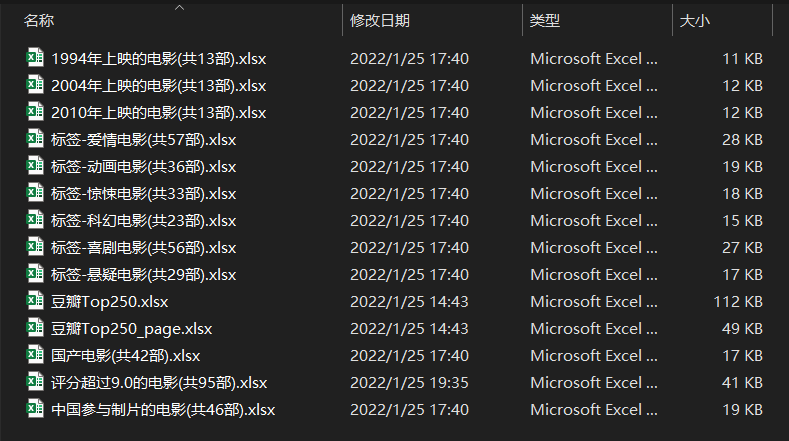
Task: Click Excel icon of 标签-悬疑电影 file
Action: [x=35, y=274]
